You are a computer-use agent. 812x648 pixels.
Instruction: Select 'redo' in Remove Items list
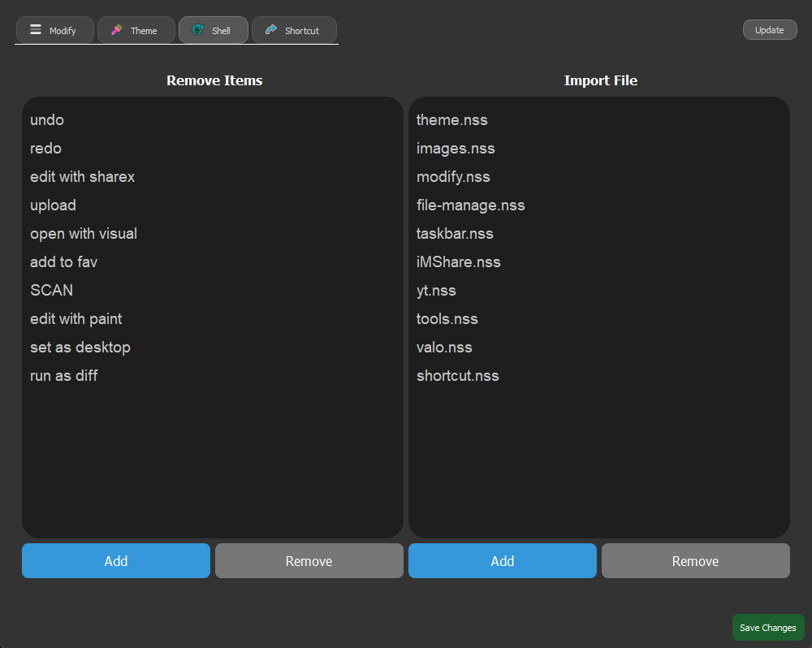[213, 149]
